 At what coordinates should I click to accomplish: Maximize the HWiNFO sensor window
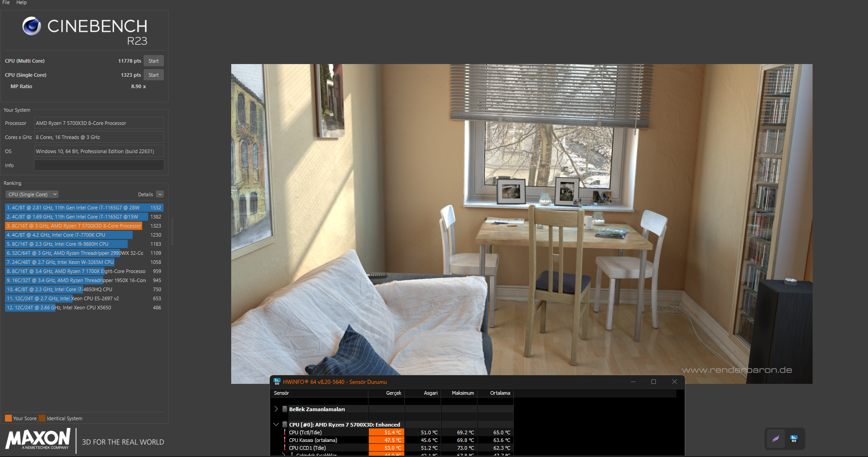(654, 382)
